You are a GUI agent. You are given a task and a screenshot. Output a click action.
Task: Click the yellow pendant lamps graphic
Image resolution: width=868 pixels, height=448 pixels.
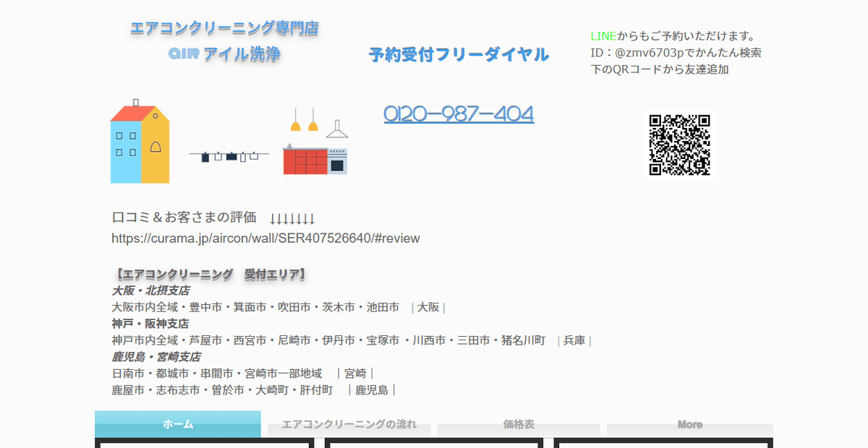(x=304, y=121)
